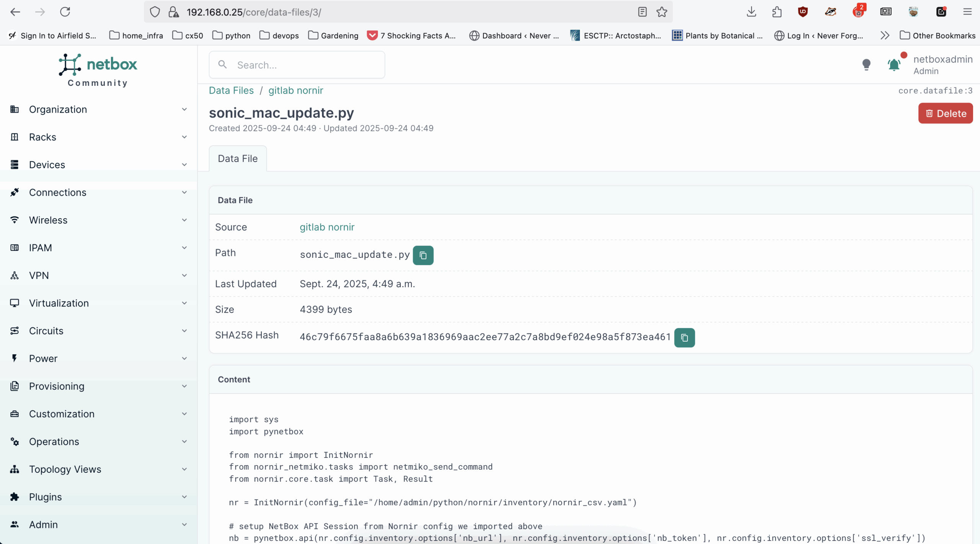Open the gitlab nornir source link
Screen dimensions: 980x544
tap(327, 227)
